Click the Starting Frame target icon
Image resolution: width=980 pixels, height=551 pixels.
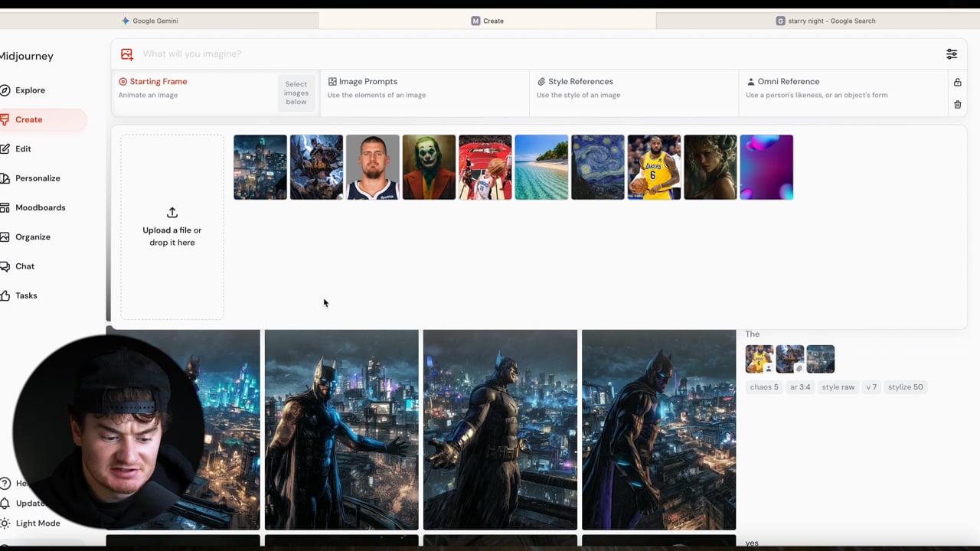click(x=122, y=81)
